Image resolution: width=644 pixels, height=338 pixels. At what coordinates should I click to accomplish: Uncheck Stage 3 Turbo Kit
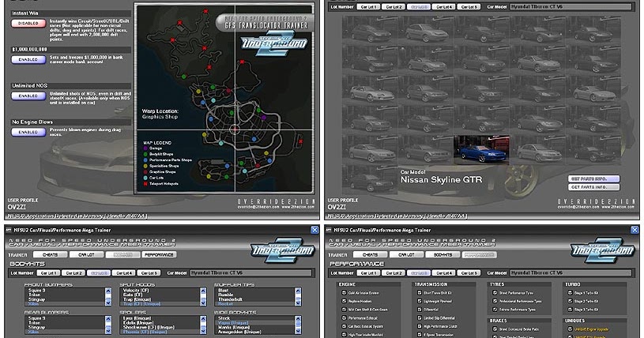570,310
